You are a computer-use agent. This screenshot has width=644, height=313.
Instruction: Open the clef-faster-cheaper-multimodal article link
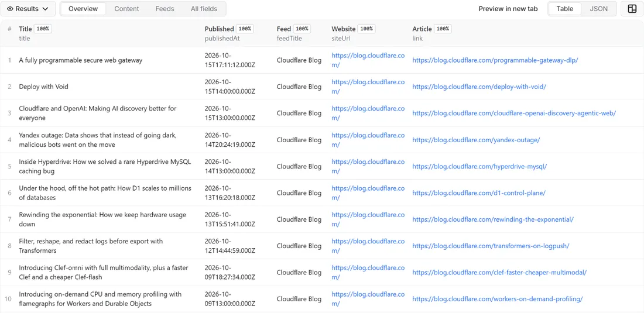pyautogui.click(x=499, y=273)
